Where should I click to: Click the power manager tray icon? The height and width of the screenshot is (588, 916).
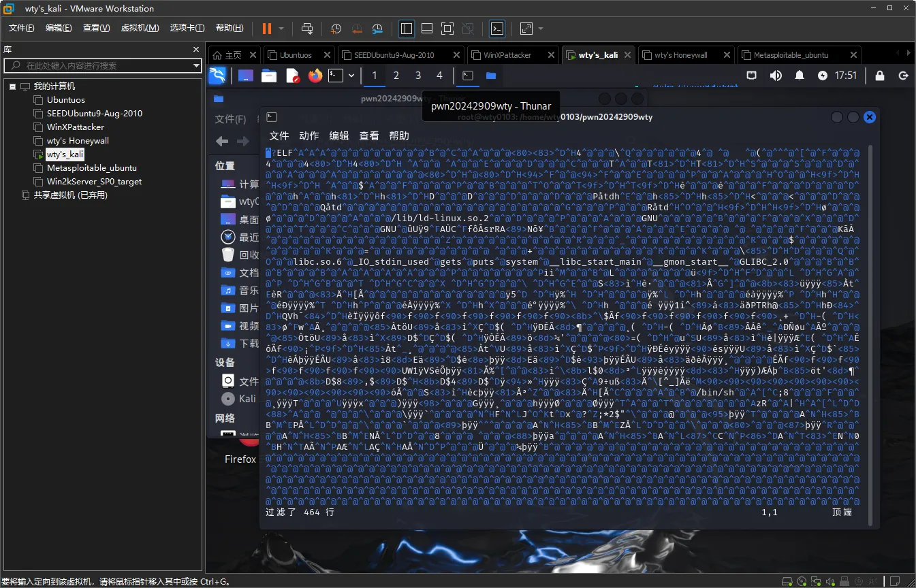pyautogui.click(x=823, y=76)
